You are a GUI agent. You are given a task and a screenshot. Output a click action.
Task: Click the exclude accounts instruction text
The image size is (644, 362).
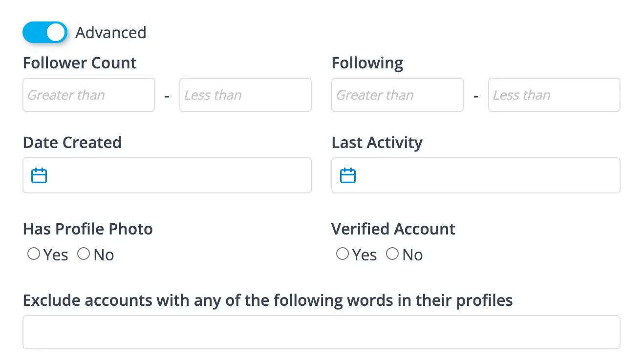pos(268,300)
